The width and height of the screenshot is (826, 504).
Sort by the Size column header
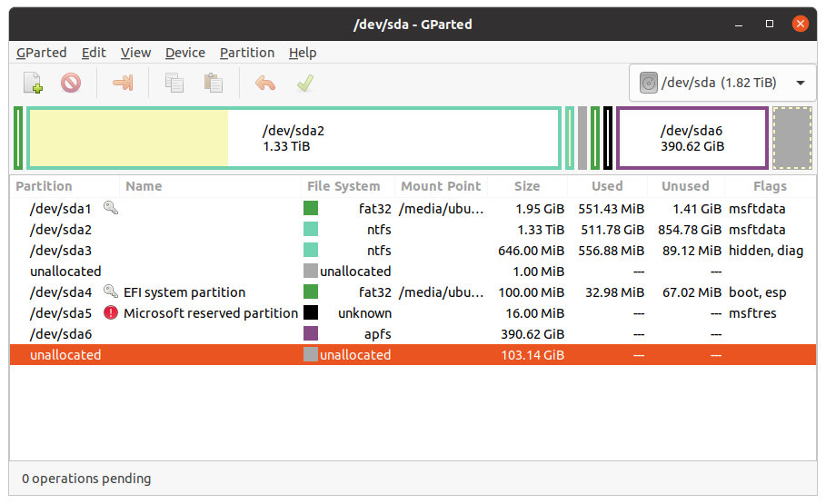527,186
